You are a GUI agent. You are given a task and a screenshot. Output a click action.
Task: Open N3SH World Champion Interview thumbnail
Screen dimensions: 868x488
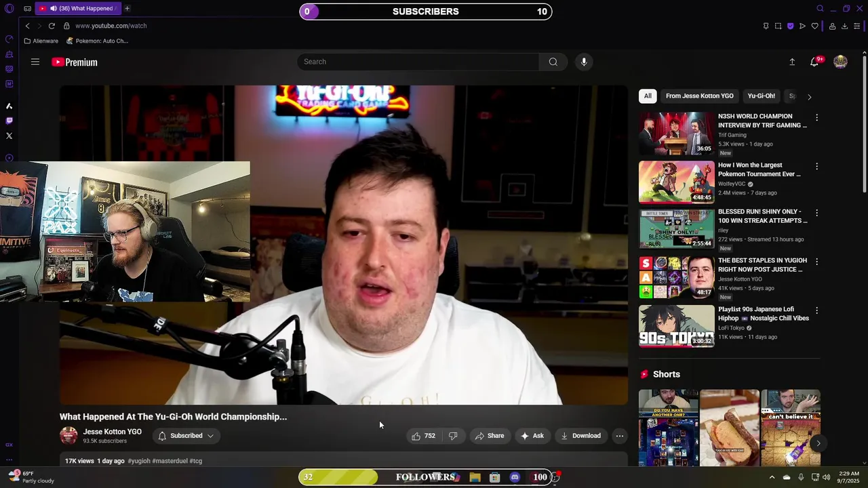point(676,134)
